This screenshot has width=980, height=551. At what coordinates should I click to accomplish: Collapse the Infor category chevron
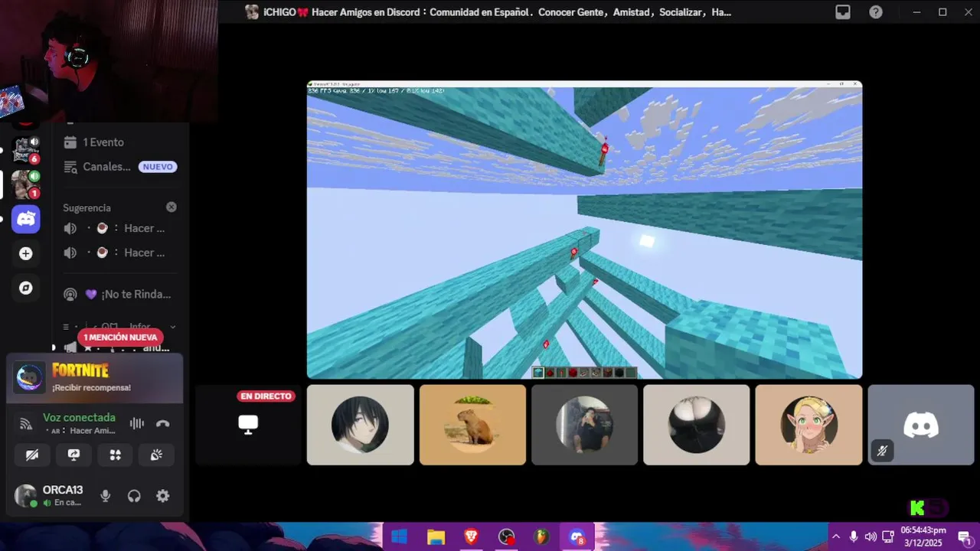[x=173, y=327]
